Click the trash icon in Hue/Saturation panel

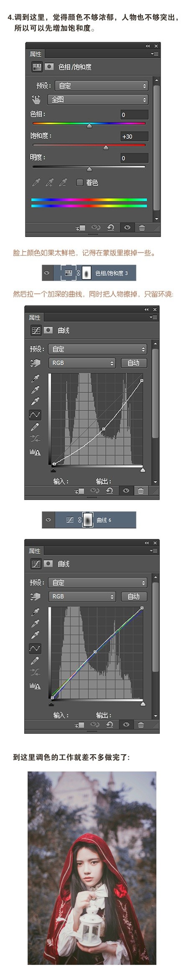coord(142,227)
